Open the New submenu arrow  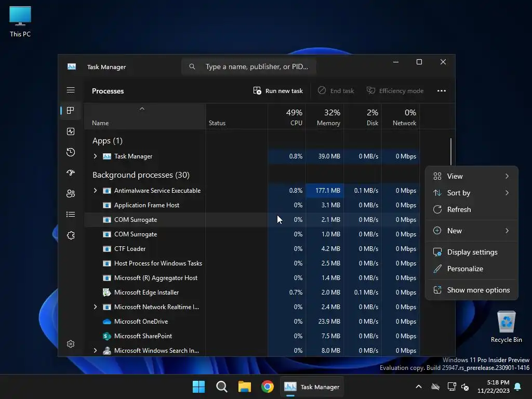(x=507, y=231)
